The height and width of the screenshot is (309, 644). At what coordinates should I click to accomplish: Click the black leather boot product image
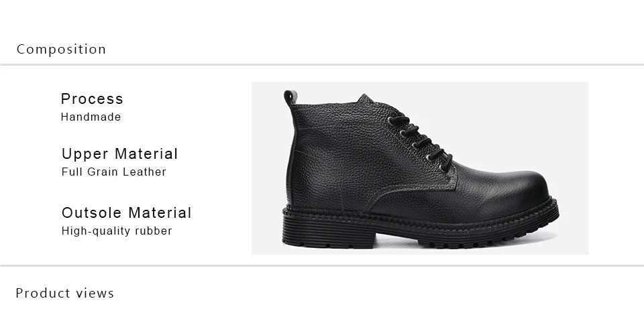[420, 168]
